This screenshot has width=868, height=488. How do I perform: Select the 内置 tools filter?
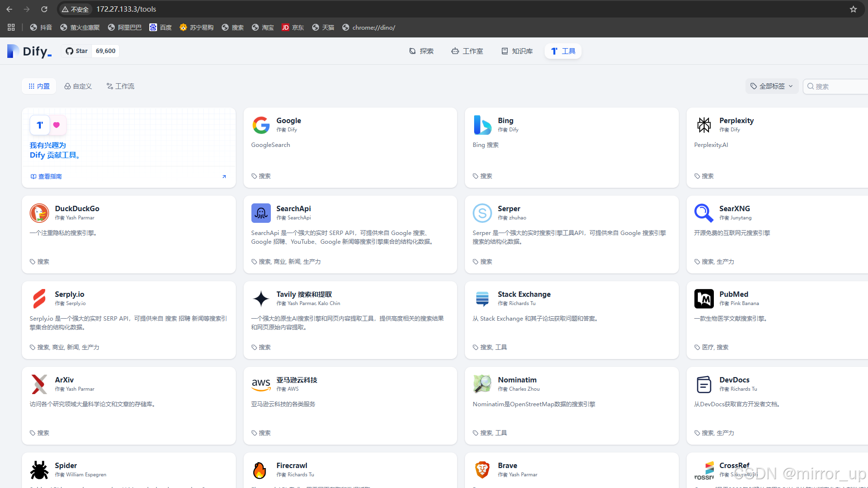[x=39, y=86]
